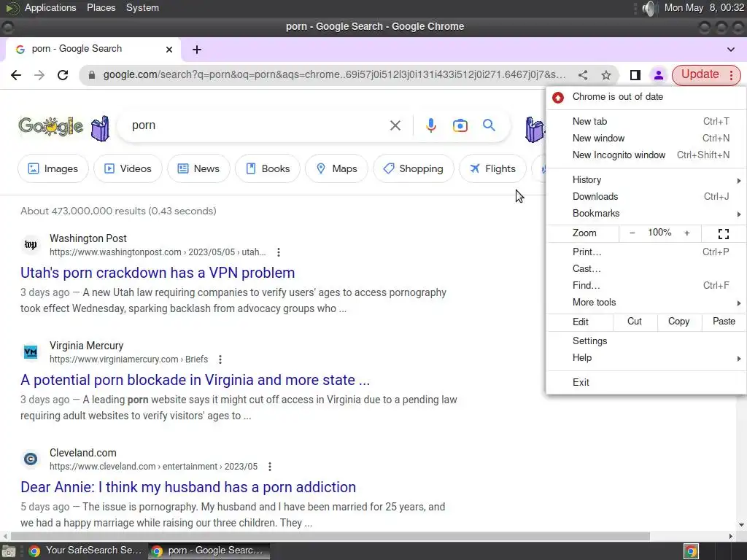Clear the search box text

point(395,125)
